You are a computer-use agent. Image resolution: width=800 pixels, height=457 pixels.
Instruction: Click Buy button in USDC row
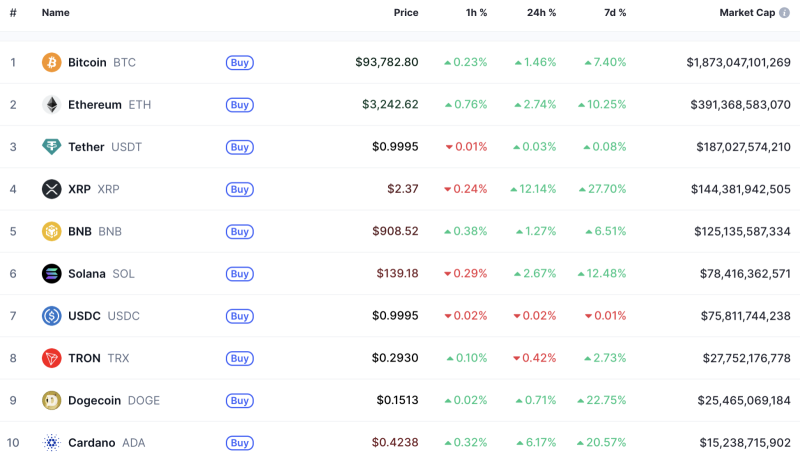240,316
